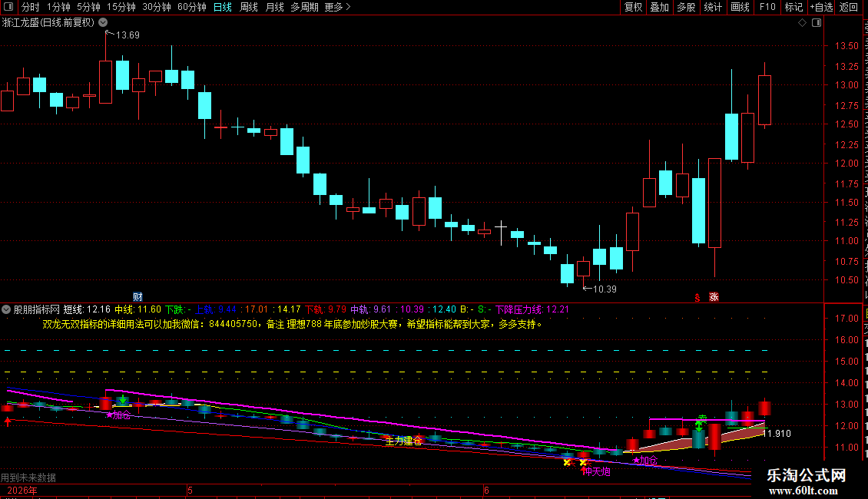
Task: Click the 2026年 timeline label
Action: tap(22, 490)
